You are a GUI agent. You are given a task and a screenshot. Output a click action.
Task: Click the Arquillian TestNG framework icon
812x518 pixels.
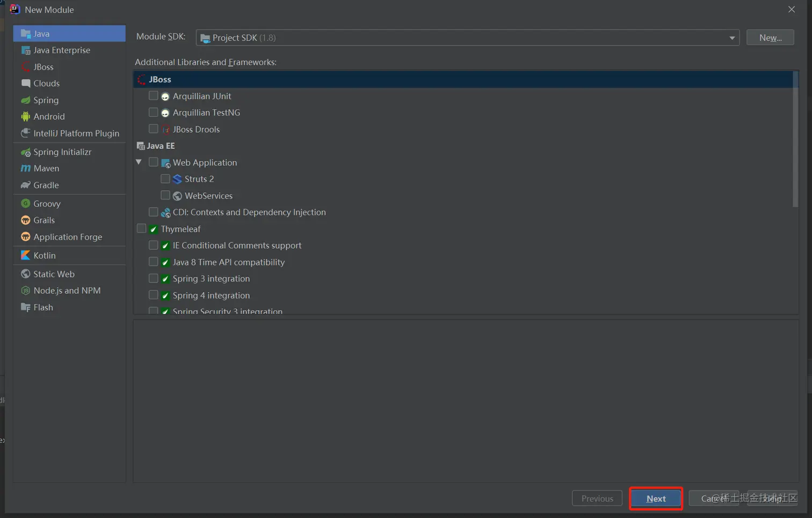[x=165, y=113]
